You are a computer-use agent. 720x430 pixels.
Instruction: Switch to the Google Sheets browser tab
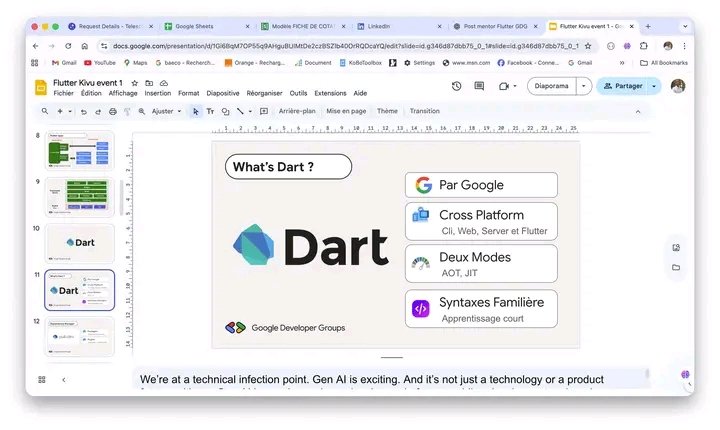pos(207,27)
